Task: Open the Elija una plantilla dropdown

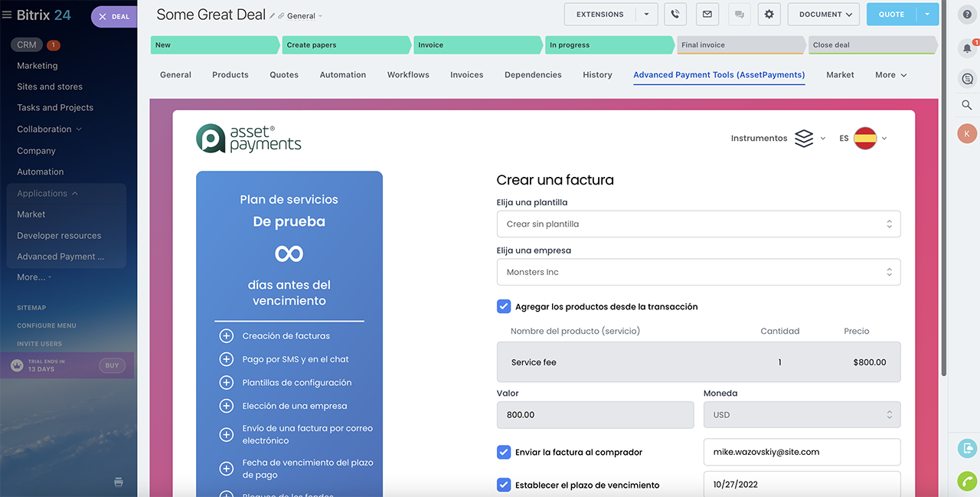Action: [x=698, y=224]
